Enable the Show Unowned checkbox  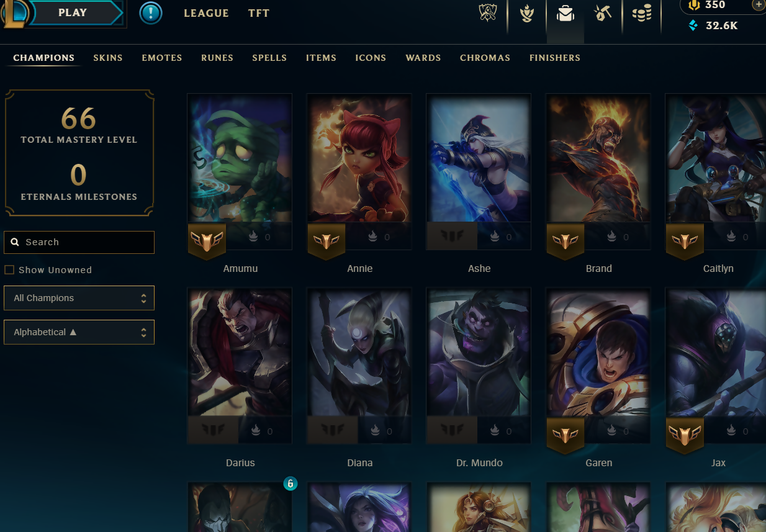(x=9, y=270)
